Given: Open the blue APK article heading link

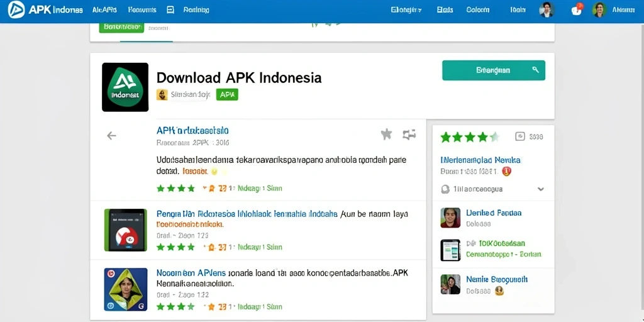Looking at the screenshot, I should coord(192,131).
